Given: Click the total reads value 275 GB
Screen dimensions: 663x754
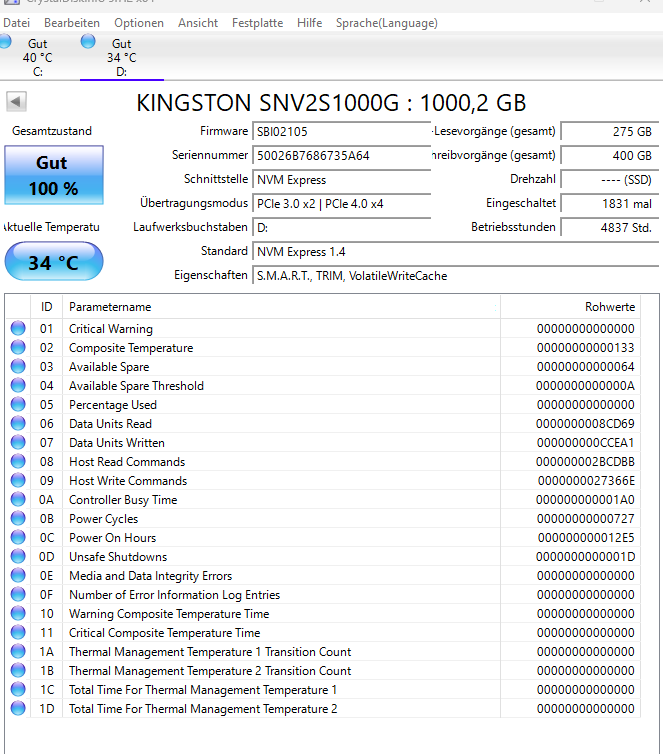Looking at the screenshot, I should point(609,132).
